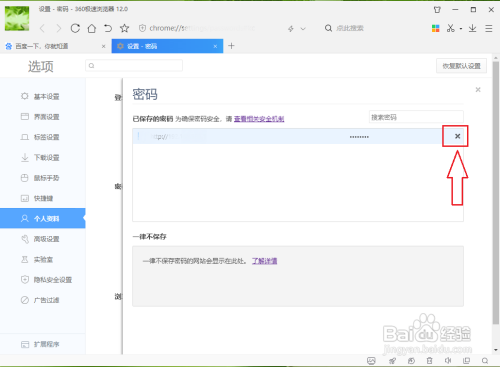Activate the scissors screenshot tool
Viewport: 500px width, 367px height.
[x=451, y=28]
